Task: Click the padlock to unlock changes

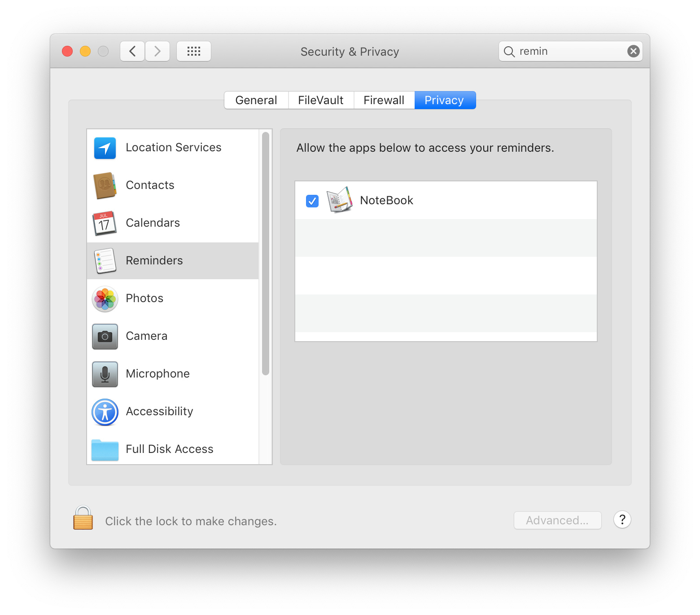Action: (83, 518)
